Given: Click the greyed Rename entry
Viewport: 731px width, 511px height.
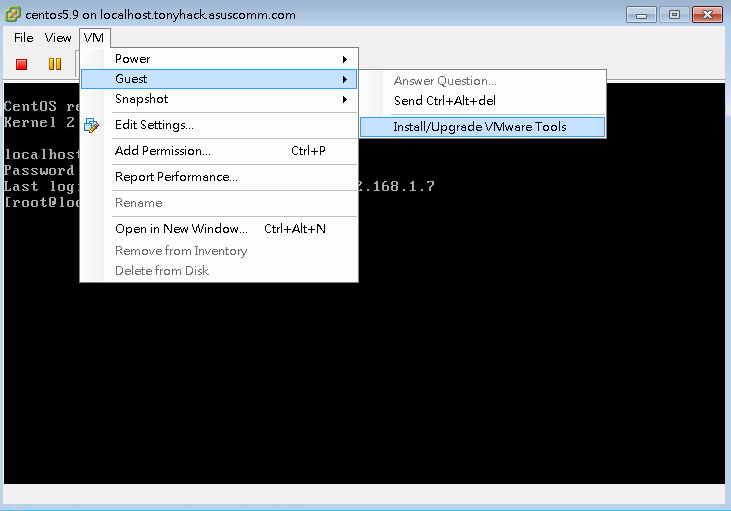Looking at the screenshot, I should pyautogui.click(x=219, y=203).
